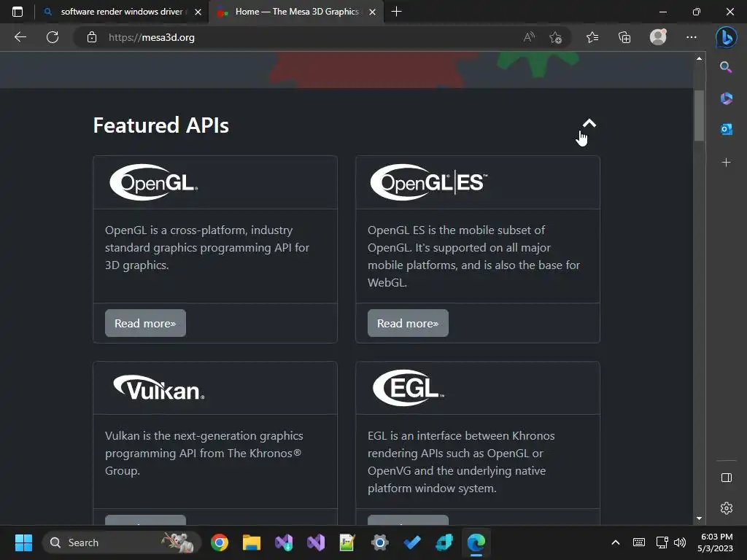Click the Featured APIs heading
Image resolution: width=747 pixels, height=560 pixels.
tap(161, 125)
